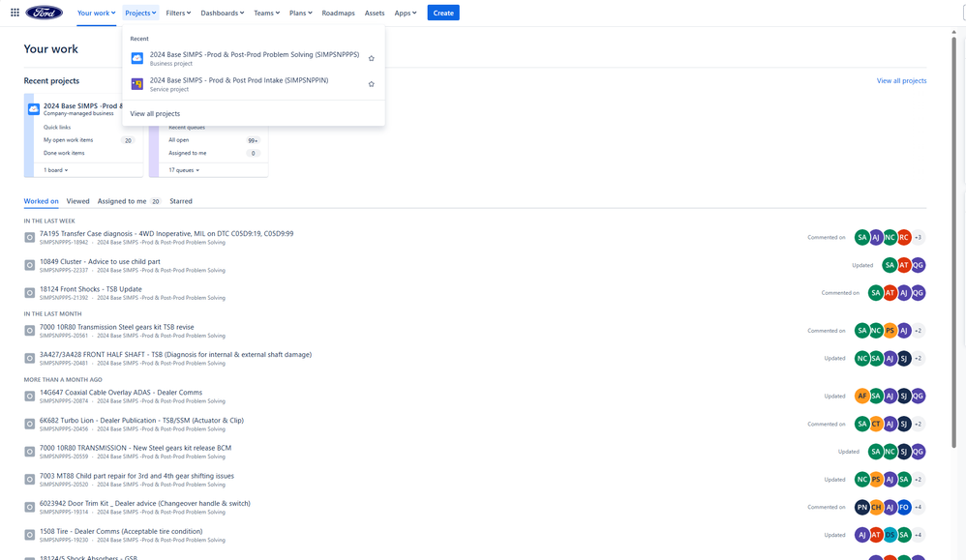Open the 2024 Base SIMPS -Prod project card
The image size is (966, 560).
(x=83, y=135)
